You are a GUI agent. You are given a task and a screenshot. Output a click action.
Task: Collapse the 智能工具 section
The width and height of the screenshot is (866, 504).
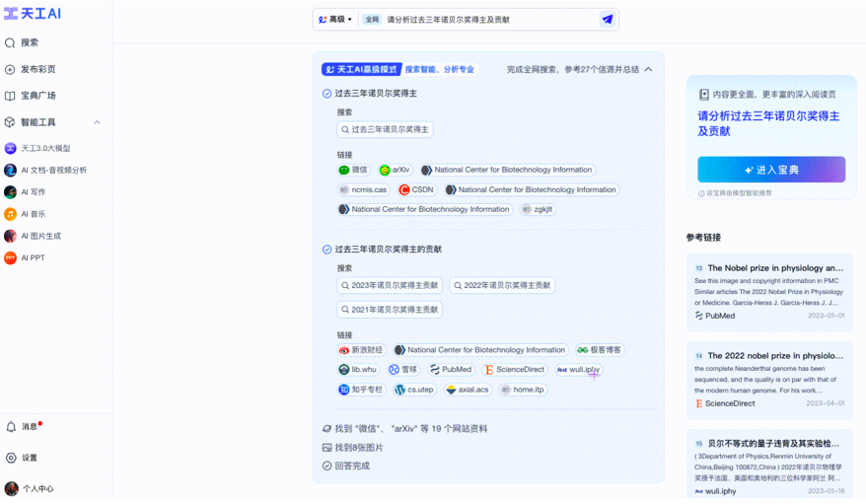(97, 122)
